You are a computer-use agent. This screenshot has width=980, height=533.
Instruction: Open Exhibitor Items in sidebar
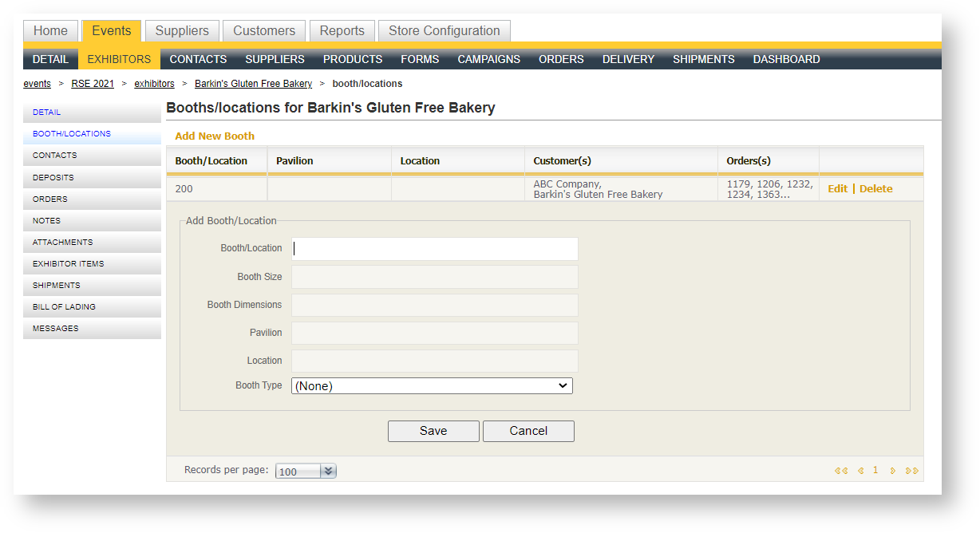tap(68, 264)
